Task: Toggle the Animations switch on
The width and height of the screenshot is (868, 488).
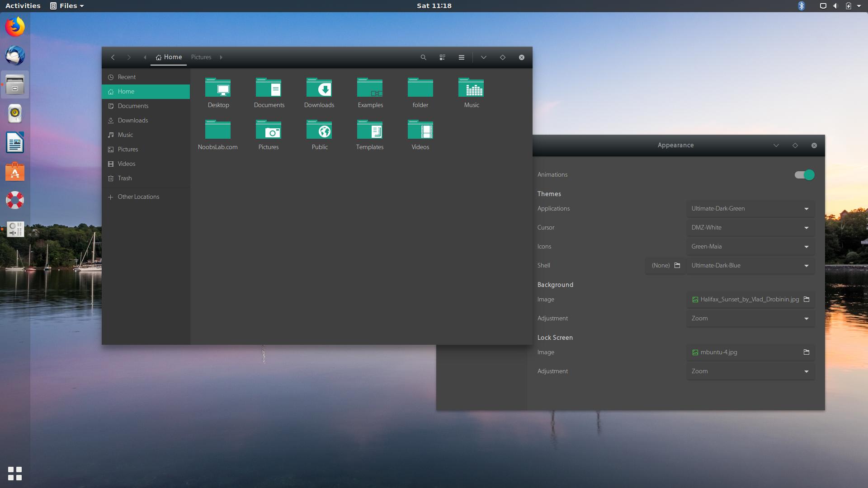Action: pos(803,174)
